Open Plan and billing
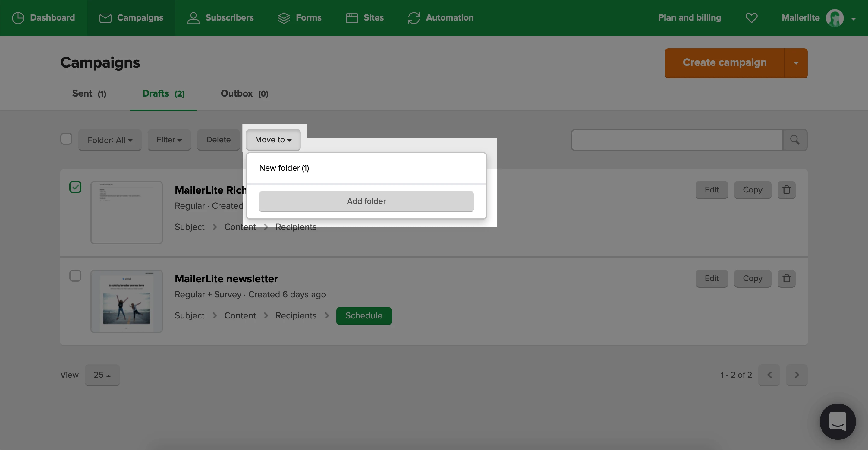Image resolution: width=868 pixels, height=450 pixels. (689, 18)
